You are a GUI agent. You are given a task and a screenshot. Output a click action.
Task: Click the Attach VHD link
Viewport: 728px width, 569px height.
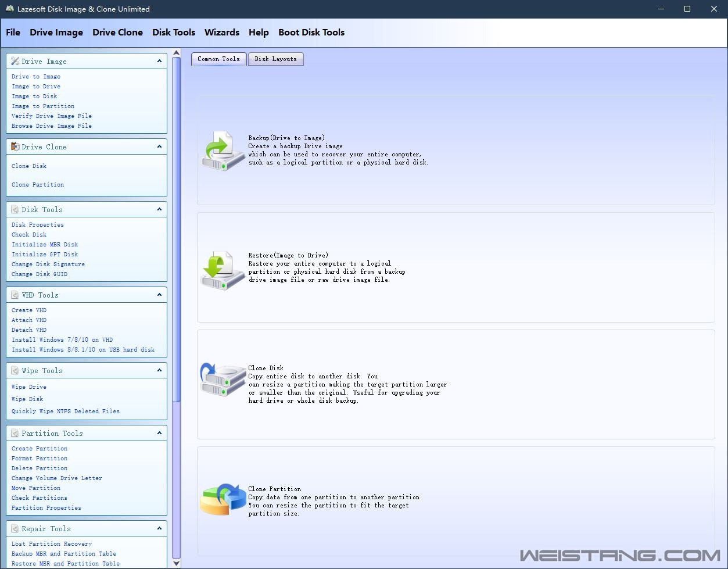29,320
